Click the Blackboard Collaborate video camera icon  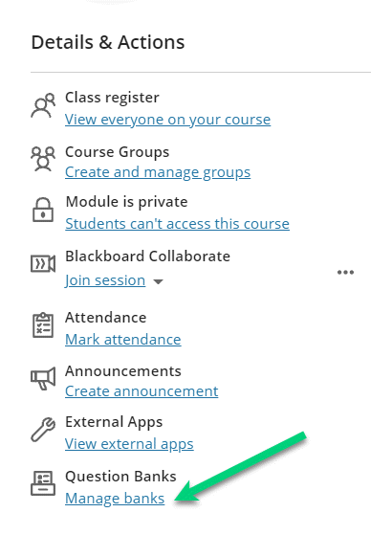coord(43,264)
